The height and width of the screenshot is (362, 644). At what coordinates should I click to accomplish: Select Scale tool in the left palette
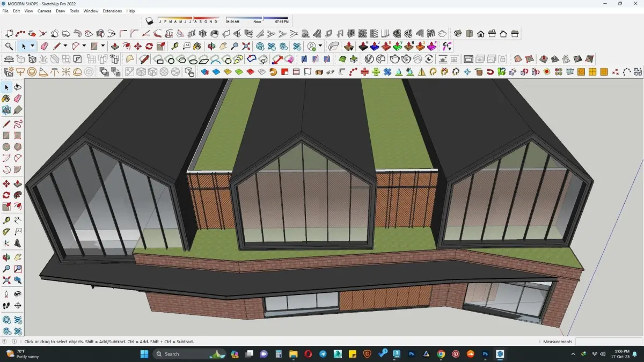click(6, 206)
